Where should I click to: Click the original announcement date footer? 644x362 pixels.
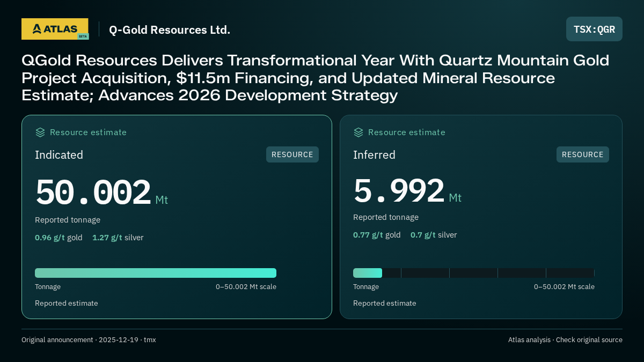click(89, 340)
